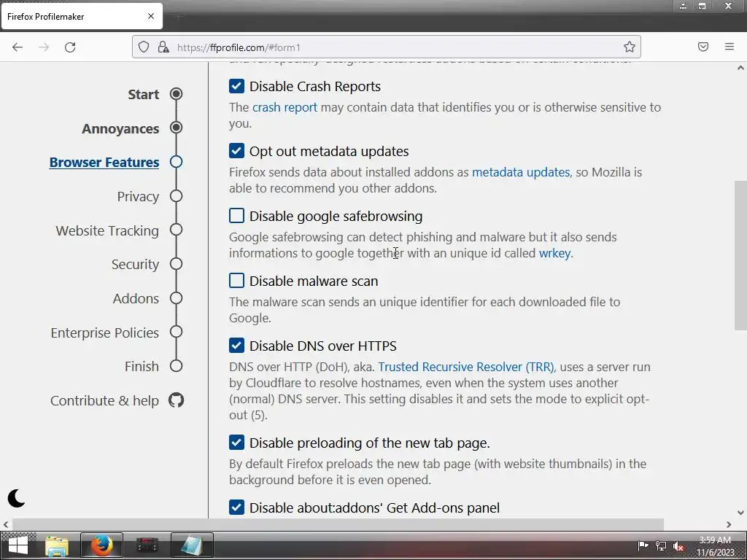
Task: Uncheck Disable Crash Reports checkbox
Action: 237,86
